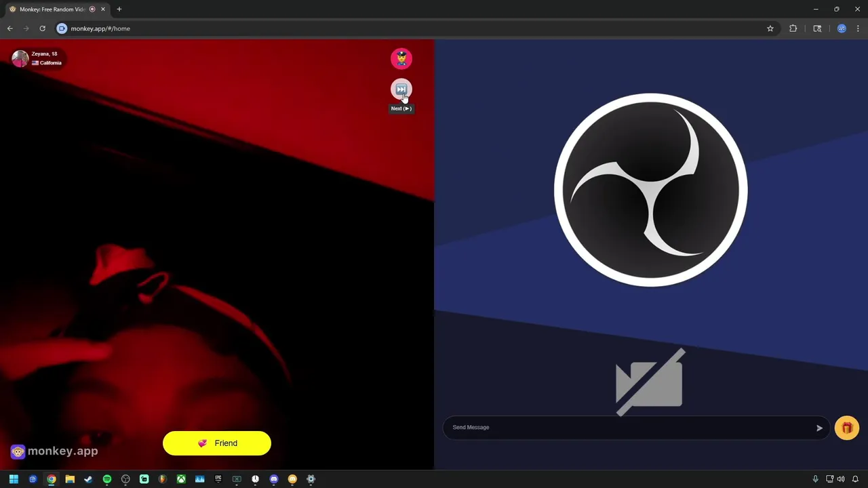Click the name "Zeyana, 18"
The image size is (868, 488).
tap(44, 54)
